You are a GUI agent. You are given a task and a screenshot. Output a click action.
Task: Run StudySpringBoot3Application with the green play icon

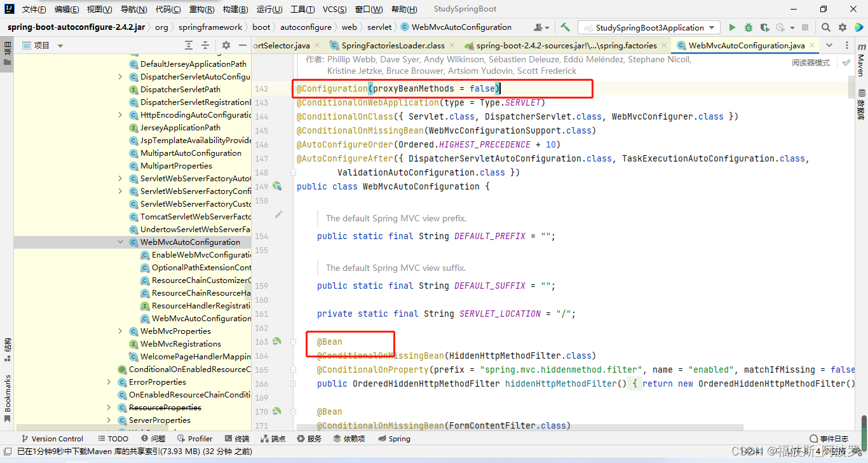[732, 27]
